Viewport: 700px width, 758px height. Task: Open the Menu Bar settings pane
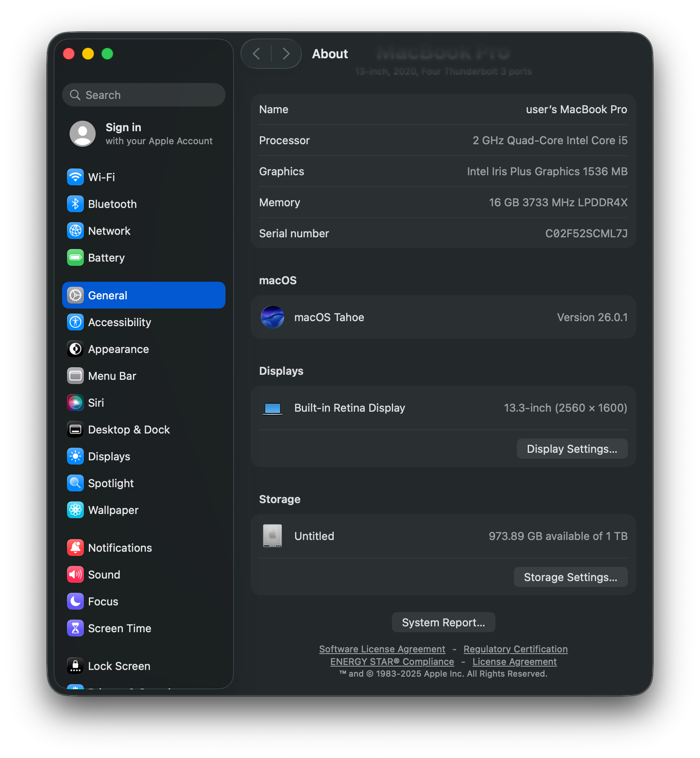click(x=112, y=376)
